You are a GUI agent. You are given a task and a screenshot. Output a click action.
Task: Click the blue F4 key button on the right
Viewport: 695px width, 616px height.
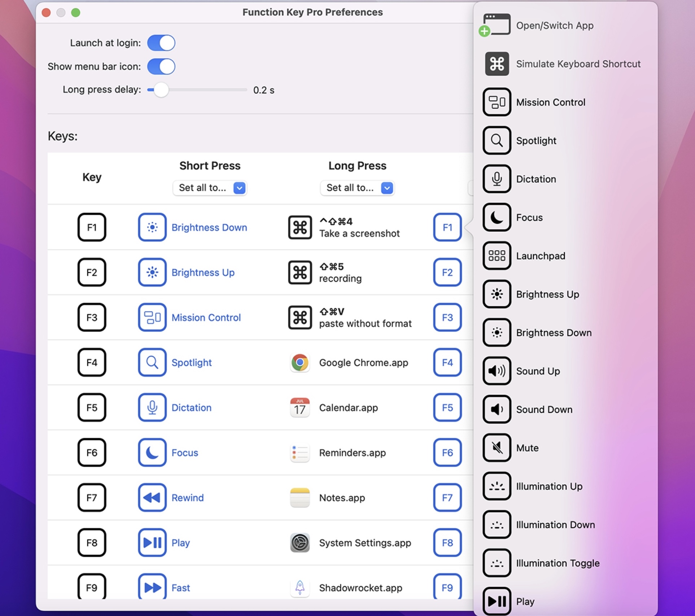[x=447, y=363]
